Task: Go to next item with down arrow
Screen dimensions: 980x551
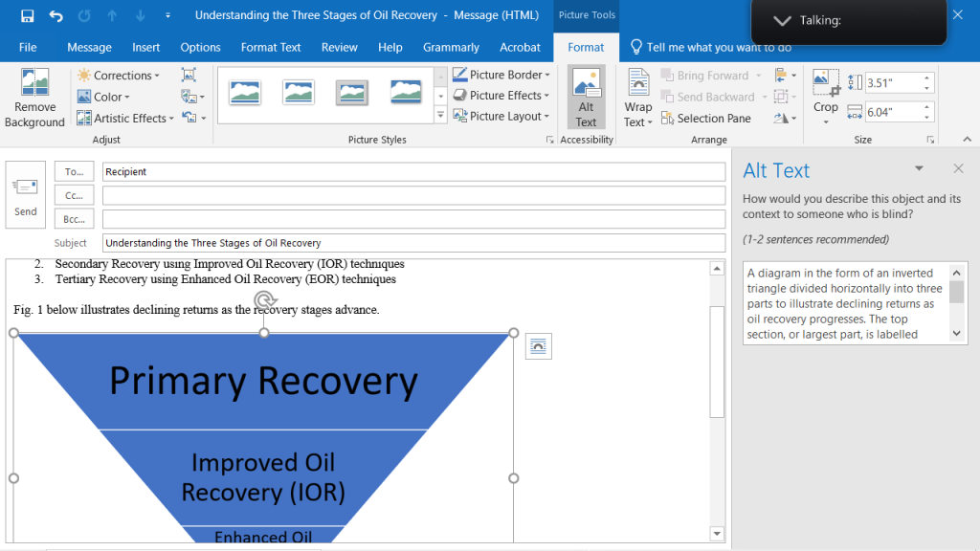Action: coord(140,15)
